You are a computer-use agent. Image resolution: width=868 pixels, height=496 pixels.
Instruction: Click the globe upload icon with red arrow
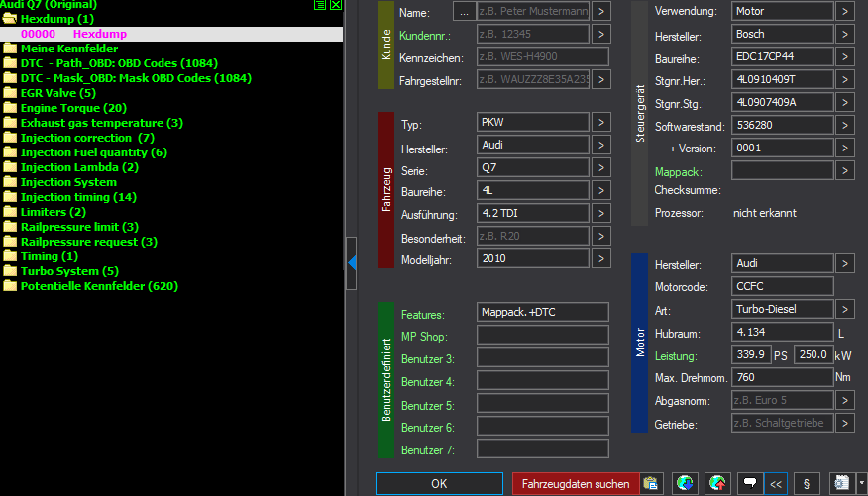[x=716, y=484]
